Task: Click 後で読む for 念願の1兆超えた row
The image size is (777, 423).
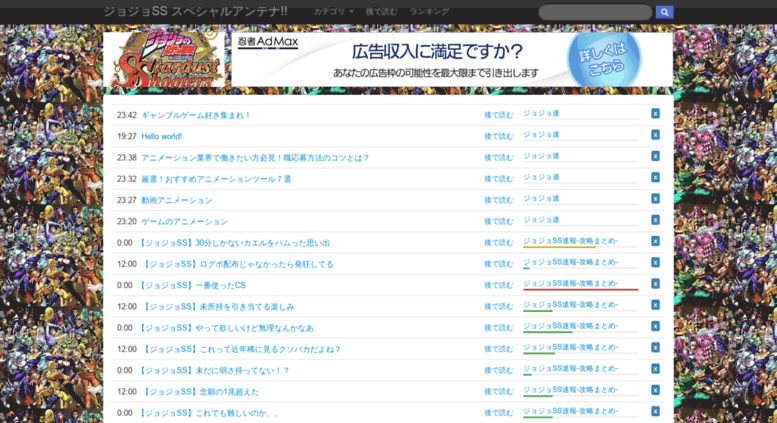Action: tap(499, 392)
